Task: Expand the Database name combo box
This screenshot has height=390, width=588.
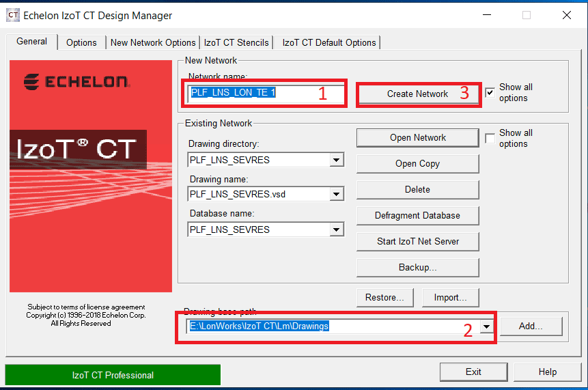Action: click(x=336, y=230)
